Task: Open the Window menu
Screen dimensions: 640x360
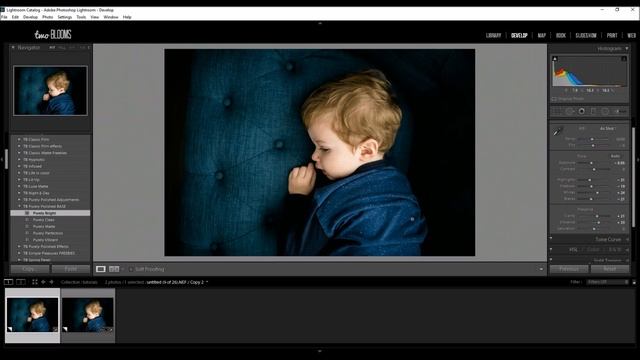Action: pyautogui.click(x=111, y=17)
